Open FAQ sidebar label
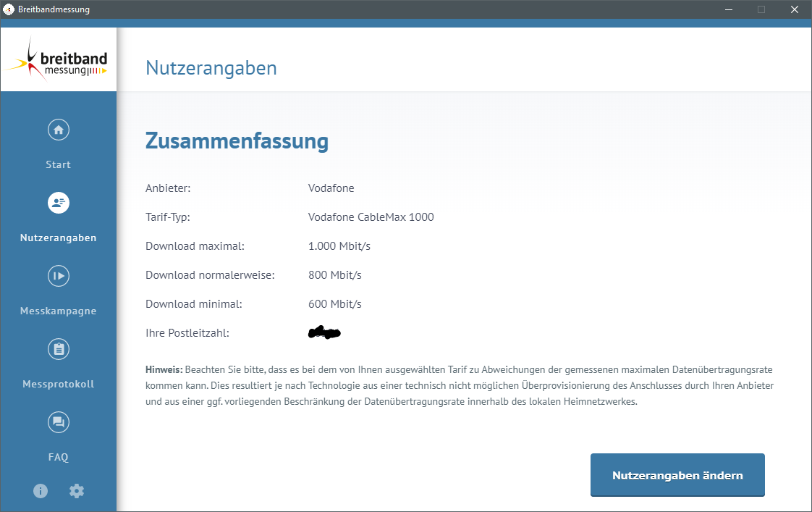Screen dimensions: 812x512 pos(58,457)
